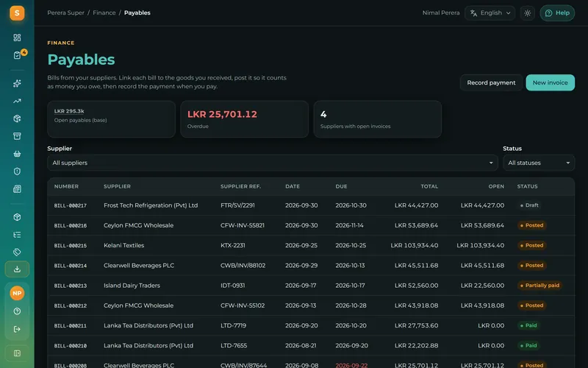
Task: Click the Suppliers with open invoices card
Action: (x=378, y=119)
